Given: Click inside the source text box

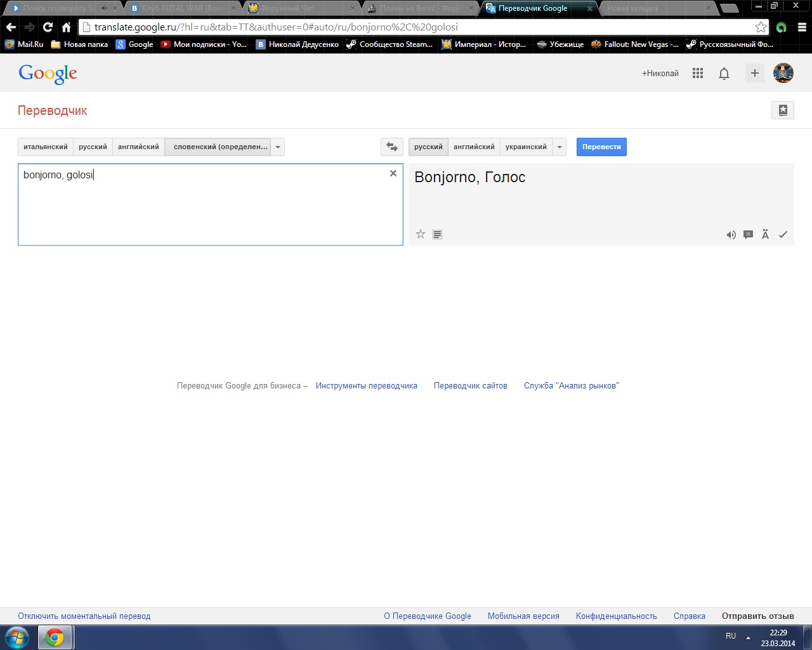Looking at the screenshot, I should [x=211, y=204].
